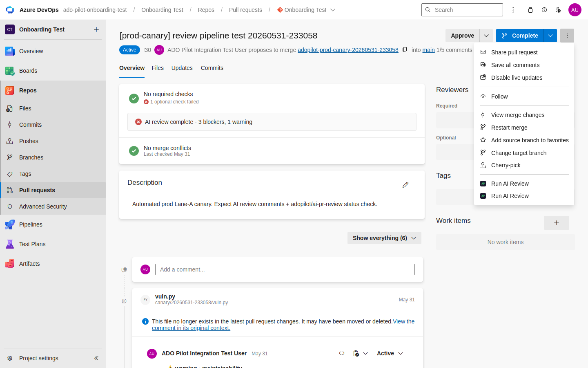Image resolution: width=588 pixels, height=368 pixels.
Task: Switch to the Files tab
Action: coord(158,68)
